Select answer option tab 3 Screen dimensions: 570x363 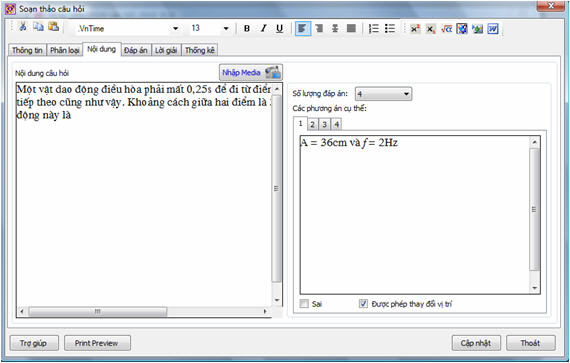pos(324,125)
